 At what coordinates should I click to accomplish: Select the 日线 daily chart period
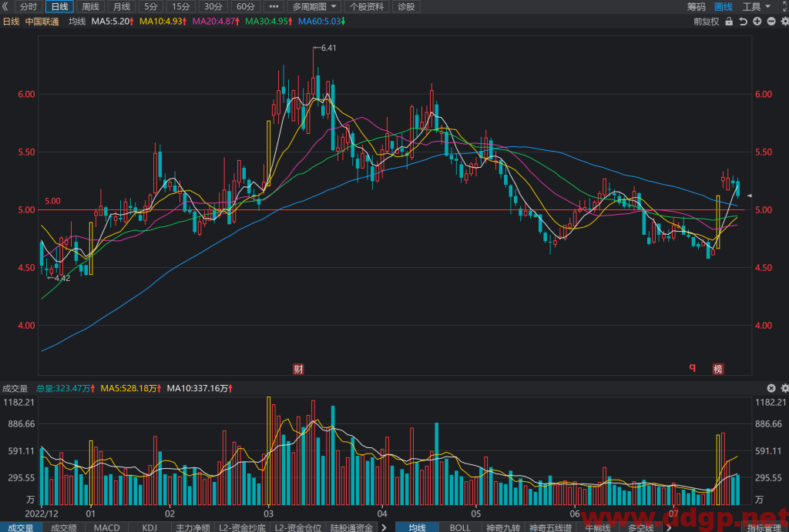click(x=59, y=6)
